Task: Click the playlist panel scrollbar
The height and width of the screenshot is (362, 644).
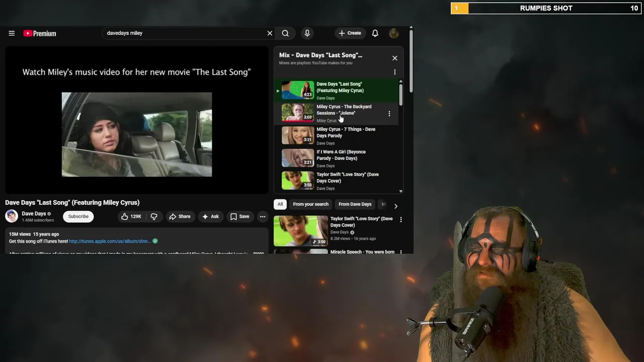Action: pos(400,95)
